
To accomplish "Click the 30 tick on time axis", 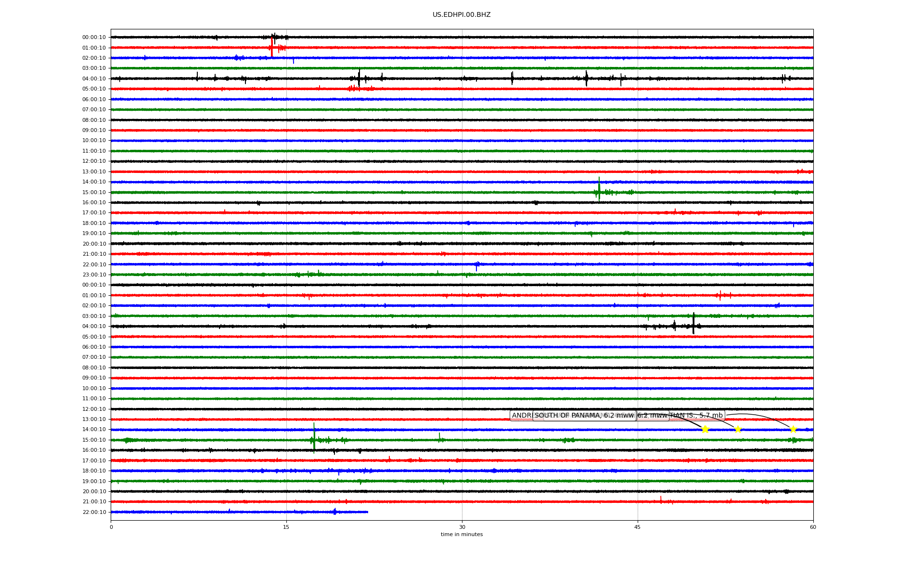I will 462,527.
